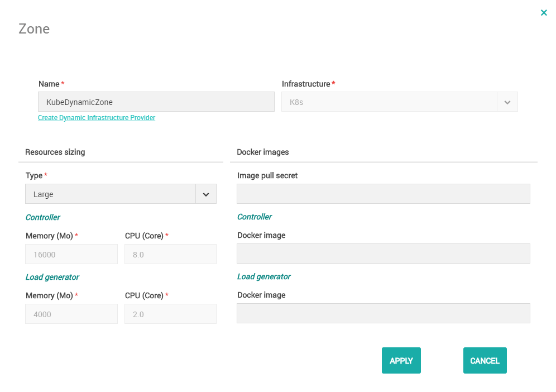The image size is (556, 392).
Task: Click the Load generator Docker image field
Action: pyautogui.click(x=384, y=313)
